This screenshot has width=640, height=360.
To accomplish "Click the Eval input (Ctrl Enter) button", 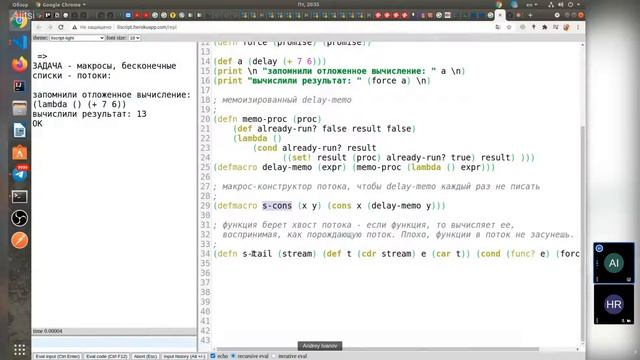I will (57, 356).
